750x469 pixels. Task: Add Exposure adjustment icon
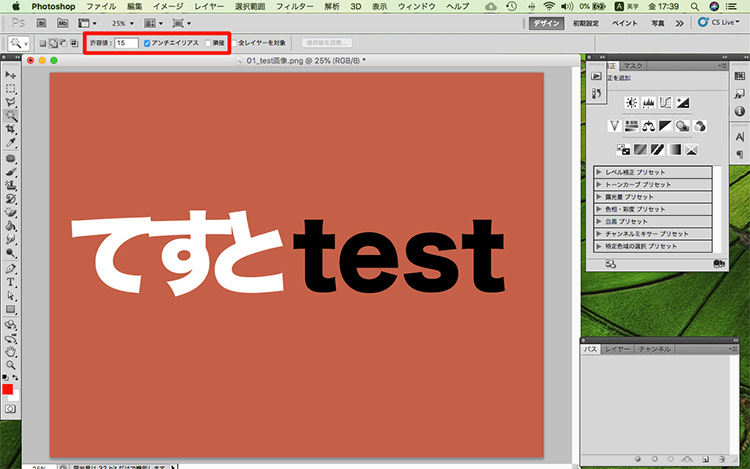(x=683, y=102)
